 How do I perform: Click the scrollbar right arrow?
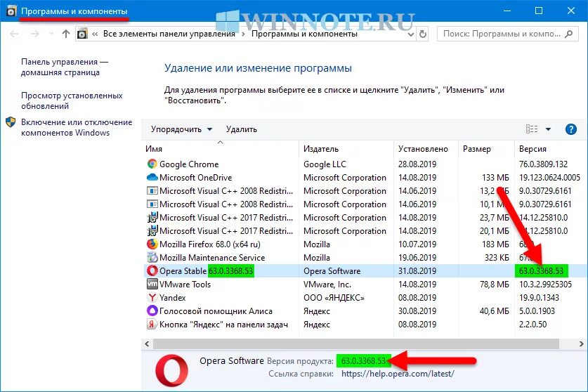[581, 344]
